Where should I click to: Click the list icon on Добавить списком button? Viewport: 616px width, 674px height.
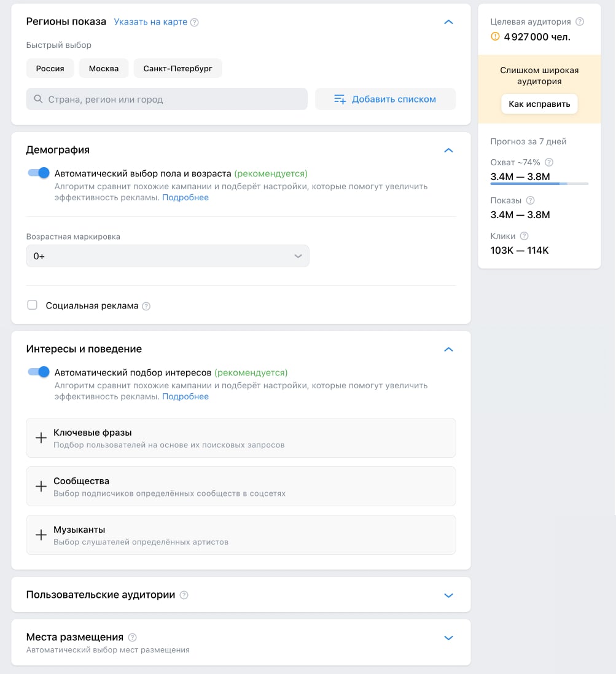point(340,98)
